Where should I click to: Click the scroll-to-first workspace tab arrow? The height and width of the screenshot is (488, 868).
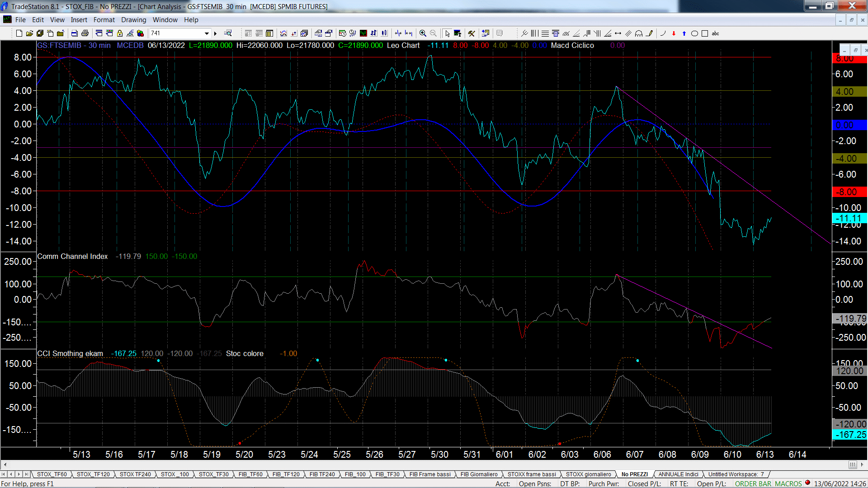click(x=4, y=474)
